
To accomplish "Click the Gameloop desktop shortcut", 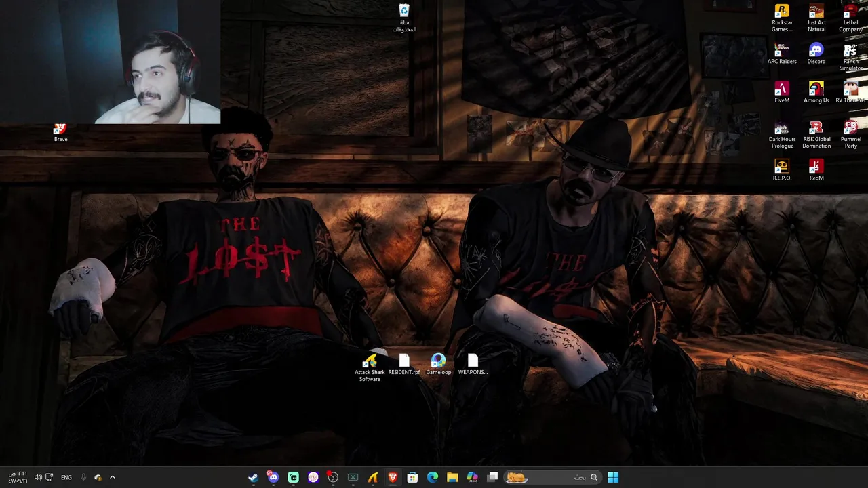I will click(438, 365).
